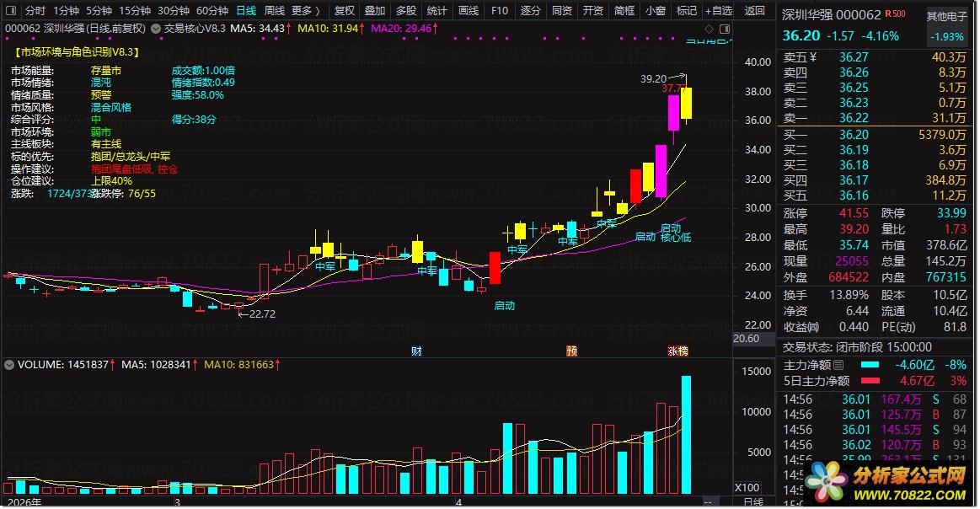This screenshot has width=980, height=509.
Task: Click the X100 volume scale label
Action: [x=747, y=488]
